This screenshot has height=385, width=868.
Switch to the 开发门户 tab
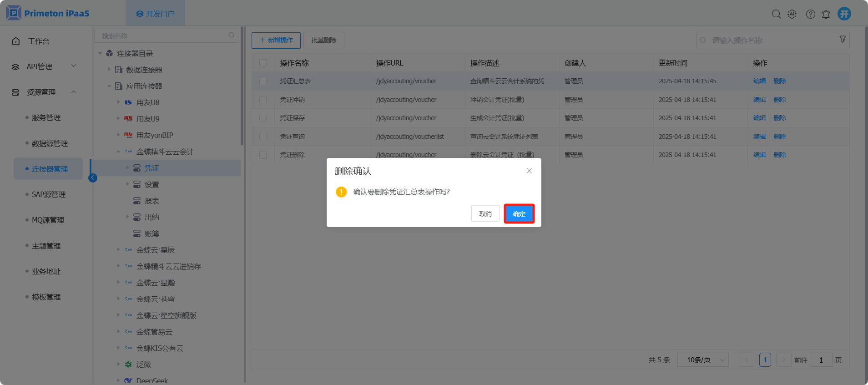click(155, 14)
